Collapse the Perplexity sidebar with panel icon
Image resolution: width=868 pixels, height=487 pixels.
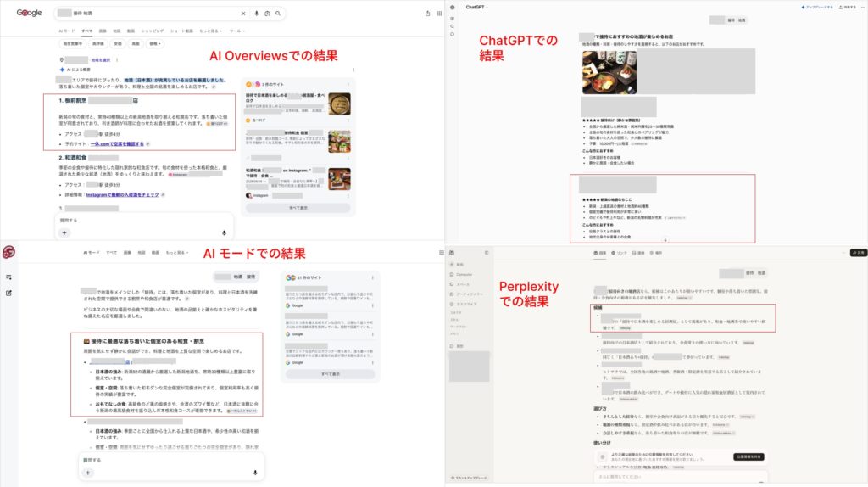487,253
